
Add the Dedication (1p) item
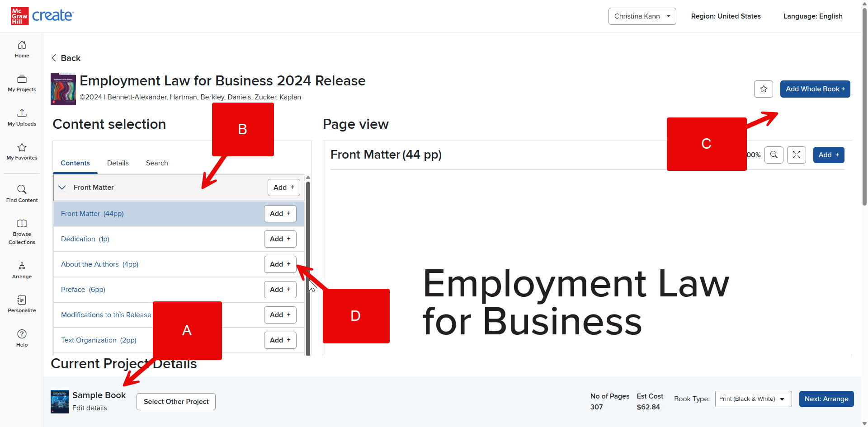[x=280, y=239]
